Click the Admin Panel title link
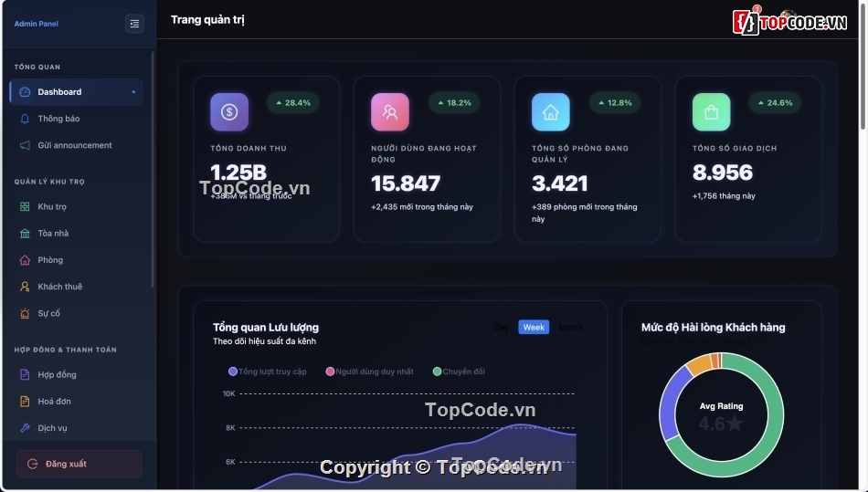The width and height of the screenshot is (868, 492). (x=36, y=24)
